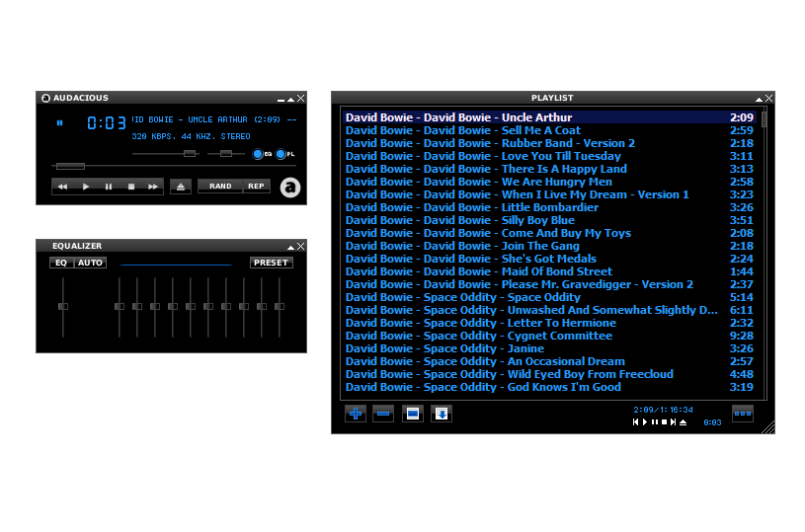
Task: Stop playback with the main window Stop button
Action: coord(131,187)
